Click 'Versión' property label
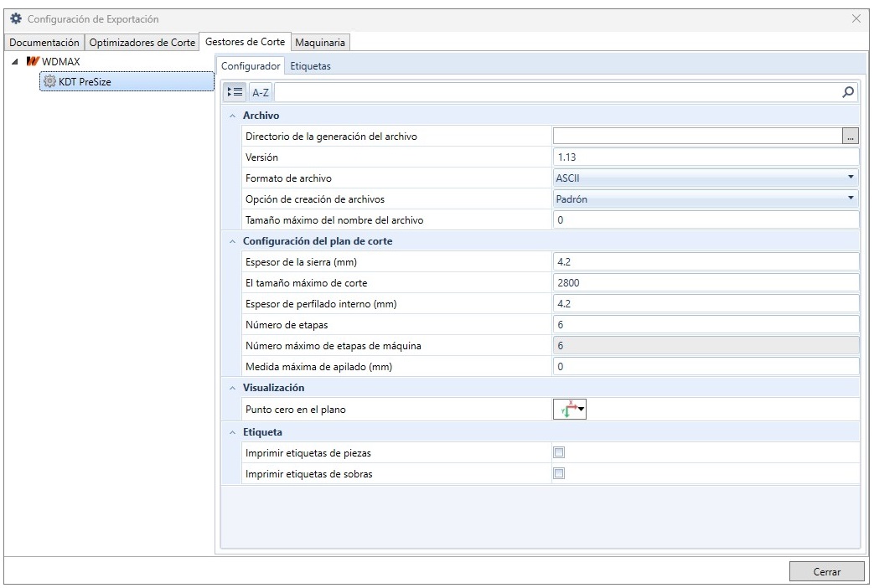The width and height of the screenshot is (874, 588). (x=261, y=157)
